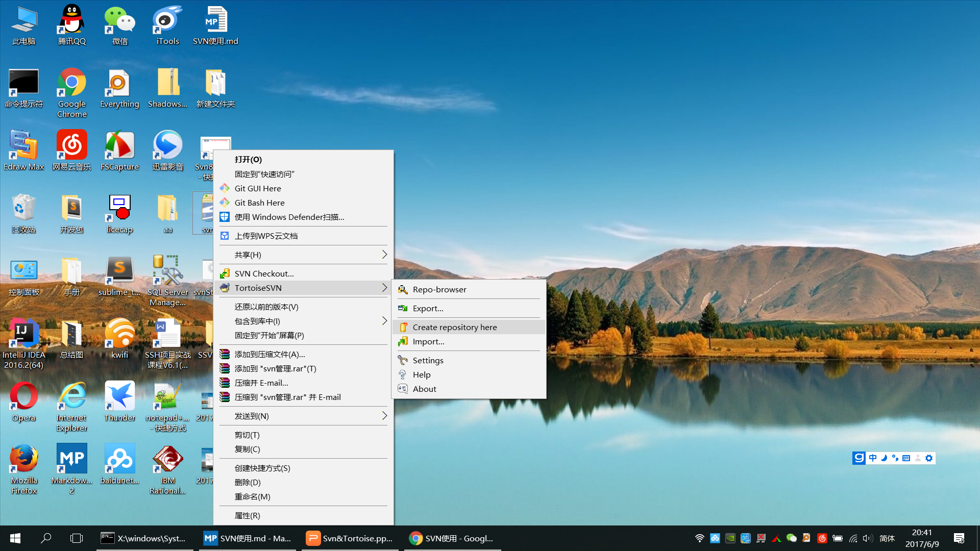Choose 删除(D) in context menu

tap(303, 482)
